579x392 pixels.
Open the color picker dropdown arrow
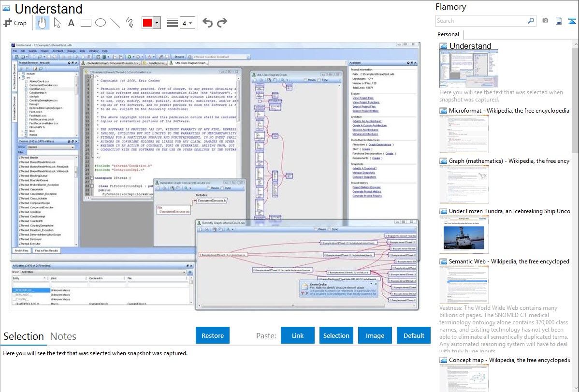(157, 23)
